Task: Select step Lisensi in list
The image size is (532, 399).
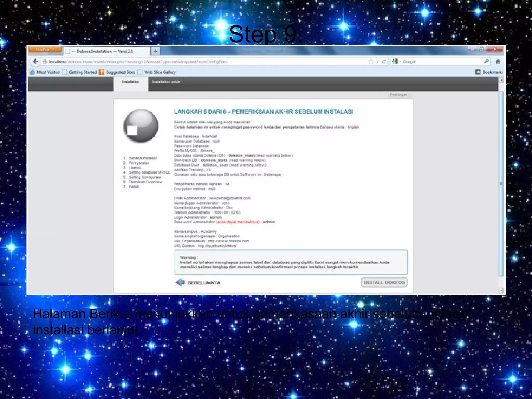Action: click(135, 168)
